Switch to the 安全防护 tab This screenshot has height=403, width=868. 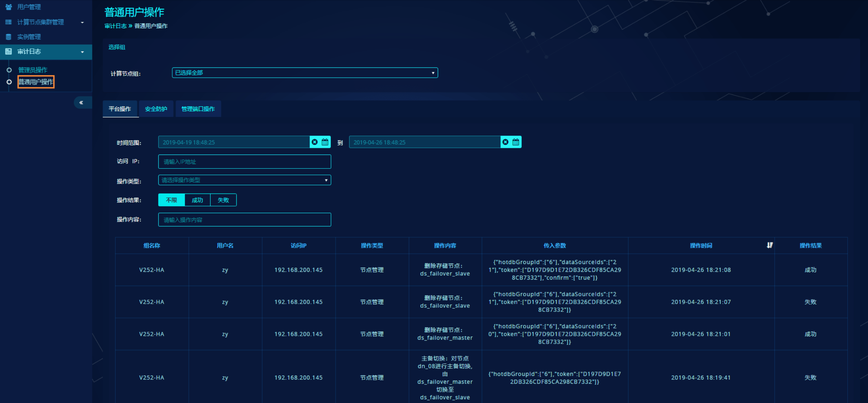click(156, 109)
